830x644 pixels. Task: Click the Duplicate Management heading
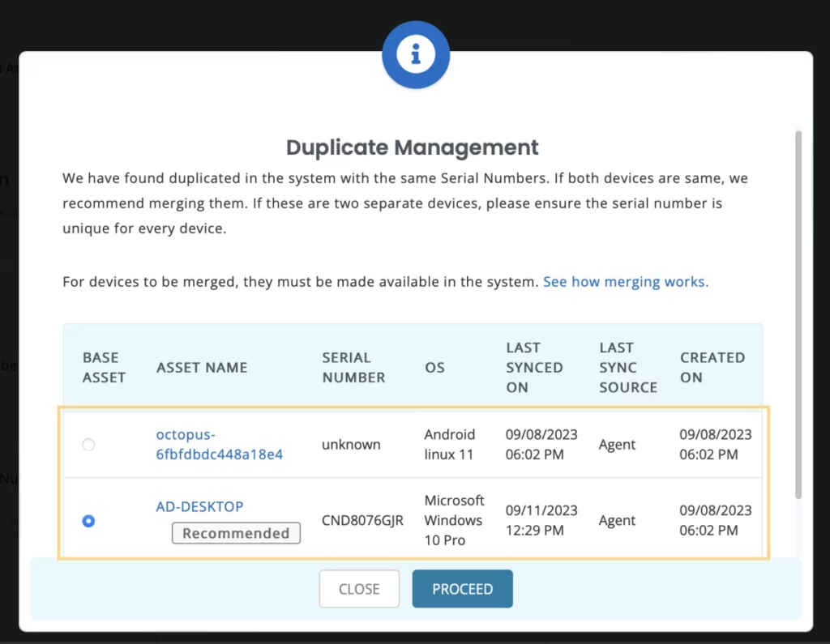click(412, 147)
